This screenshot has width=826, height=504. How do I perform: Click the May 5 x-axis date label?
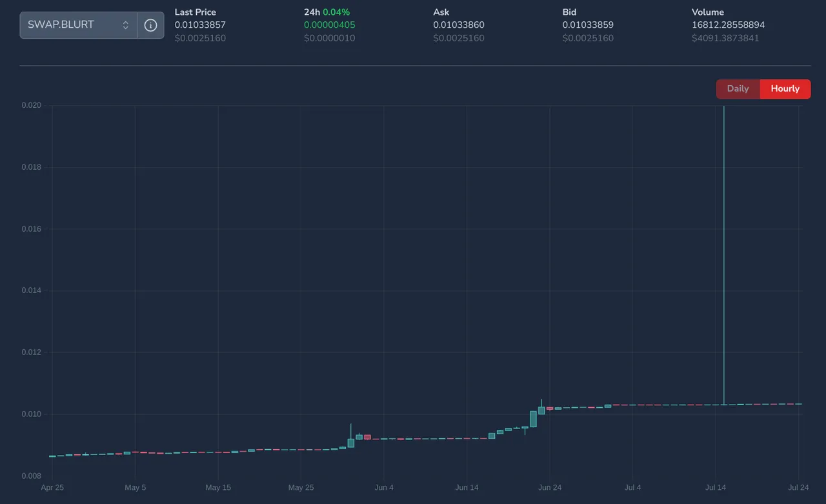point(136,488)
